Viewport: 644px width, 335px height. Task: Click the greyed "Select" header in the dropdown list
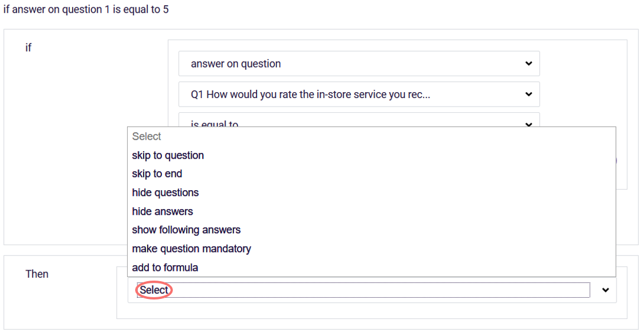point(147,136)
